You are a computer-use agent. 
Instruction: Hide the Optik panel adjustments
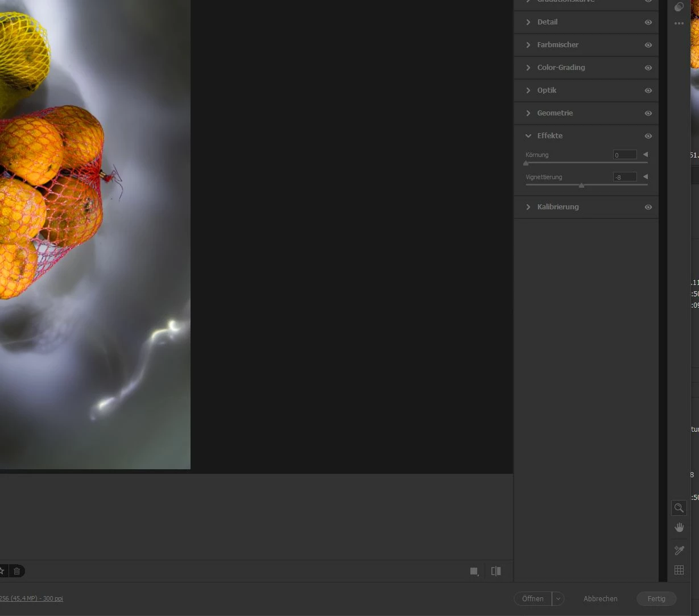pos(648,90)
